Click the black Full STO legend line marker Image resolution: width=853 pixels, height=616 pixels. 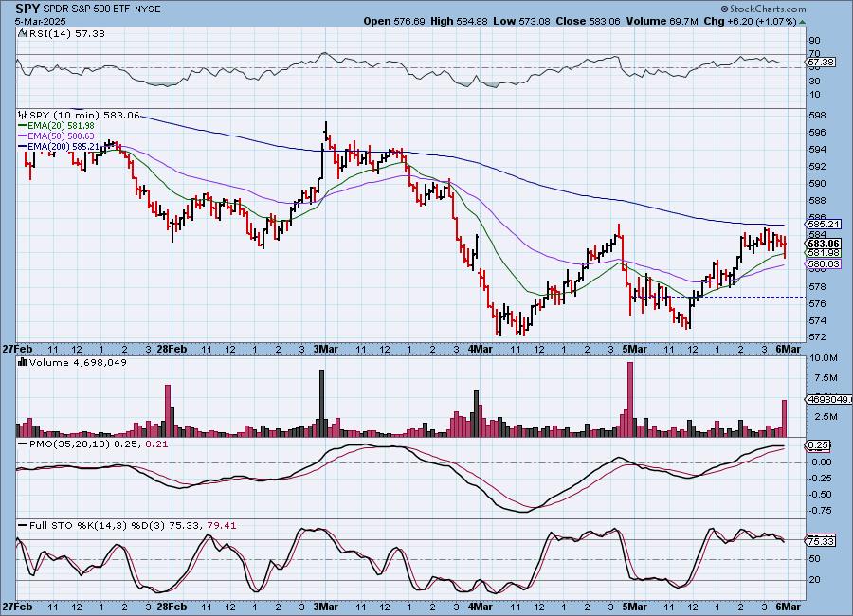pyautogui.click(x=23, y=526)
